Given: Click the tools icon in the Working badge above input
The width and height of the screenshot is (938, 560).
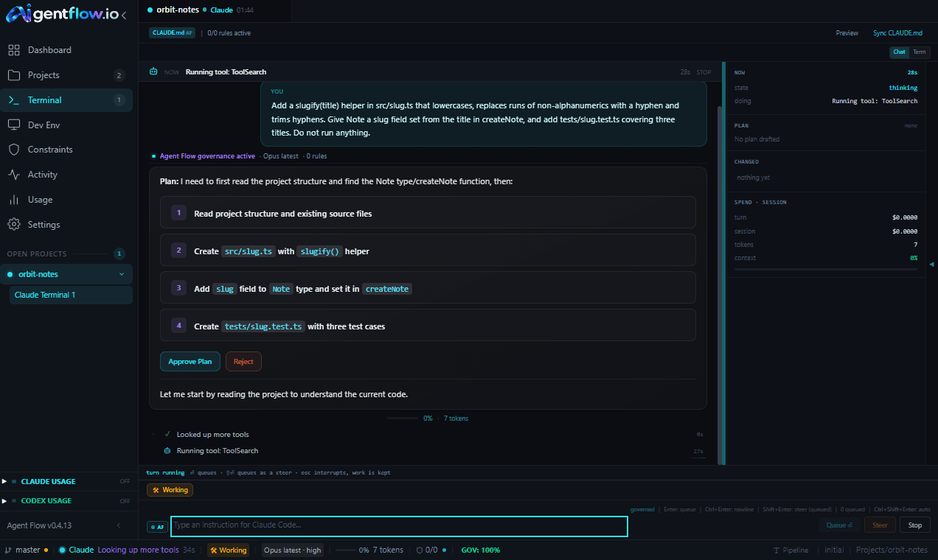Looking at the screenshot, I should (156, 490).
